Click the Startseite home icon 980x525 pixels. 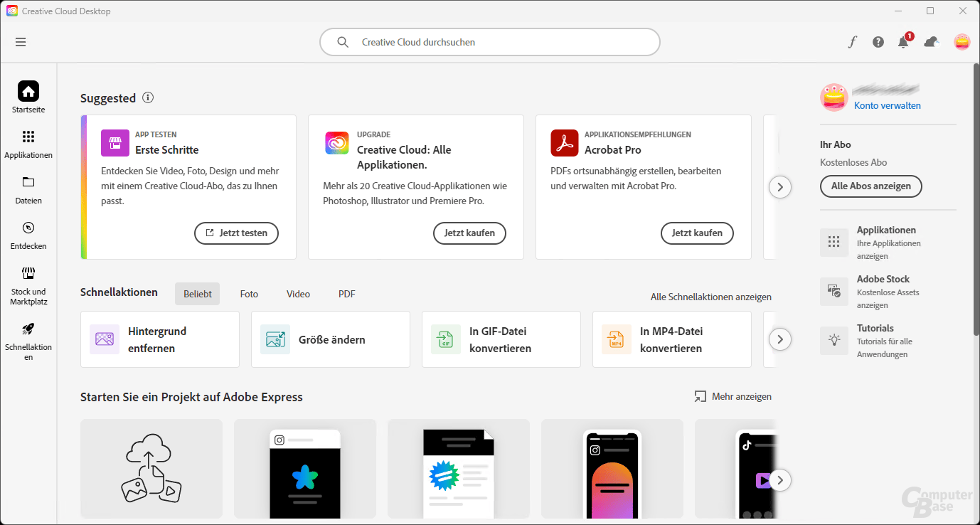[28, 91]
